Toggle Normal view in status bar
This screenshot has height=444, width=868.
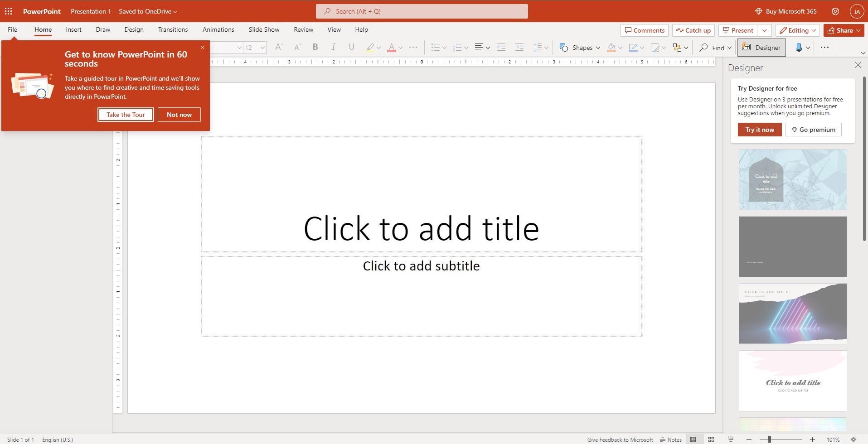[x=693, y=439]
